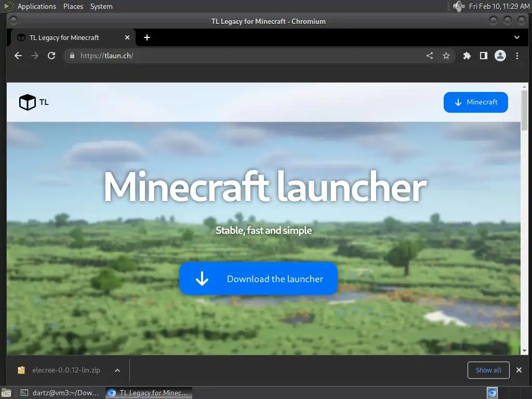Share this page using the share icon
532x399 pixels.
[x=430, y=56]
